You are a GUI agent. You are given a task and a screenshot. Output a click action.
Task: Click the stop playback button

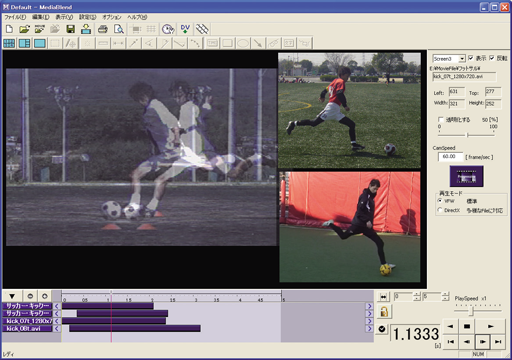[467, 326]
